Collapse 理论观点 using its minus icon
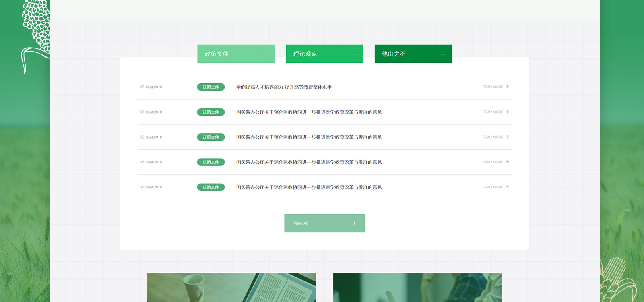 (354, 54)
